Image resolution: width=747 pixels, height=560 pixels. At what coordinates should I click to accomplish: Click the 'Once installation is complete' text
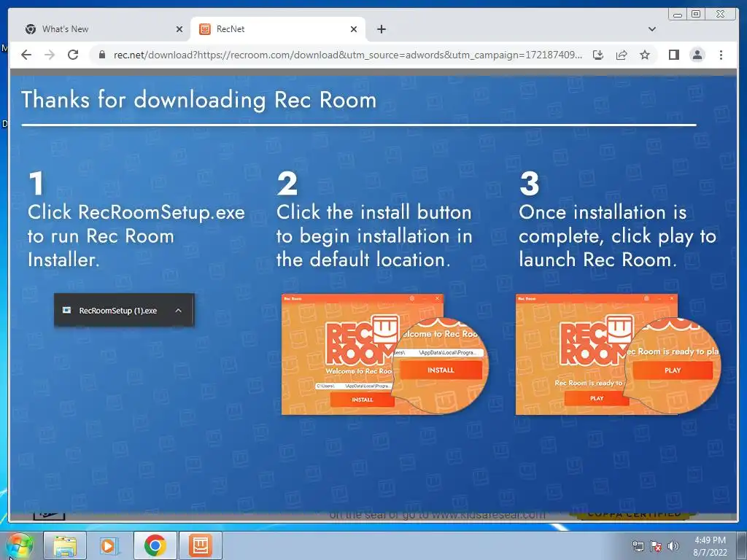(617, 236)
